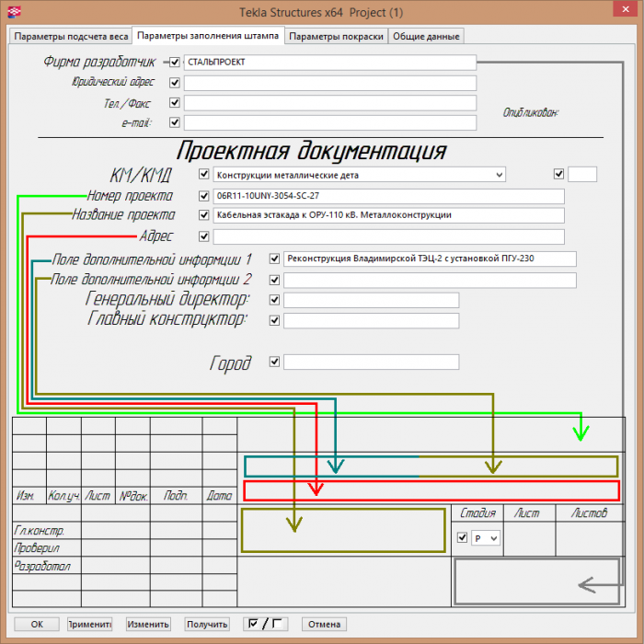Image resolution: width=644 pixels, height=644 pixels.
Task: Click the OK button
Action: coord(37,624)
